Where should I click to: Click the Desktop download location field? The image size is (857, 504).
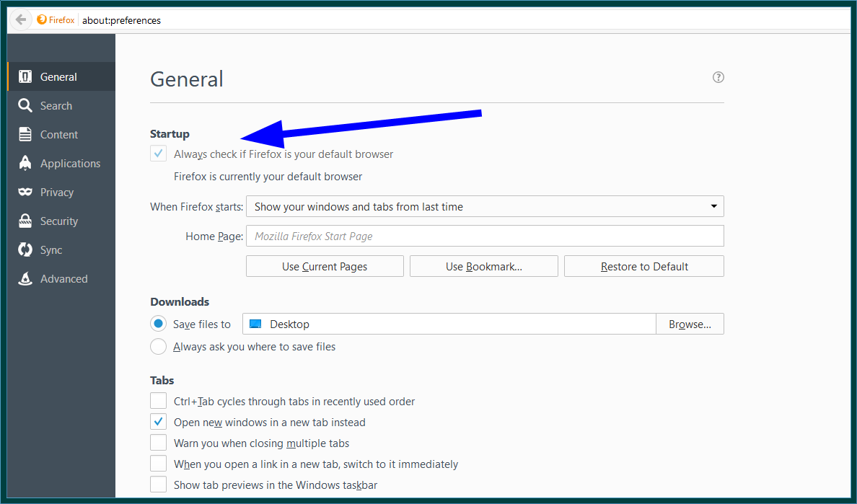(449, 324)
